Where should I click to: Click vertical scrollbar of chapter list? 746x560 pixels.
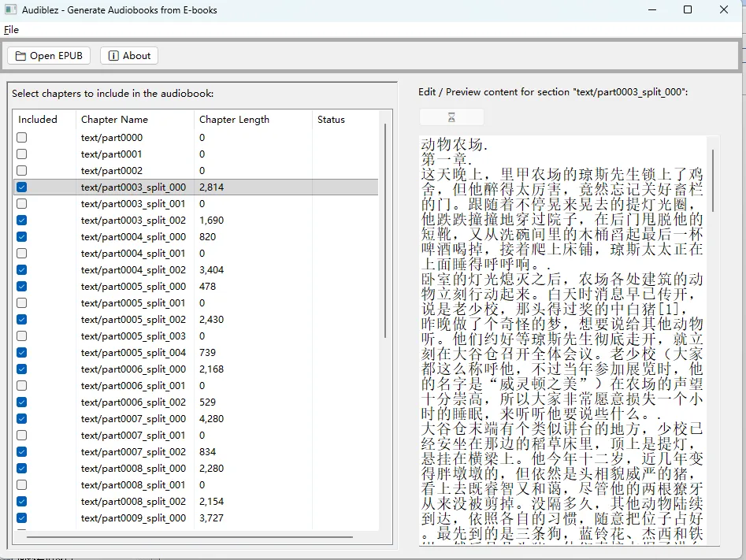pyautogui.click(x=385, y=231)
